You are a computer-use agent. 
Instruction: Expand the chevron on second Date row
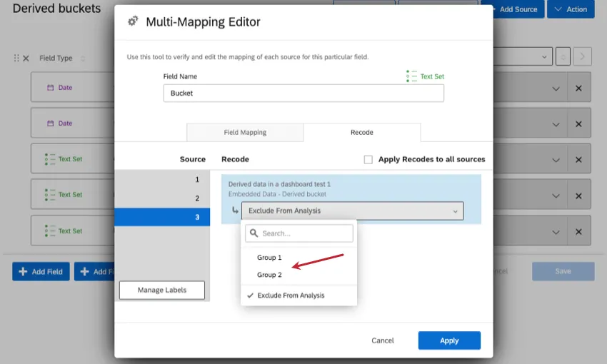pyautogui.click(x=556, y=123)
